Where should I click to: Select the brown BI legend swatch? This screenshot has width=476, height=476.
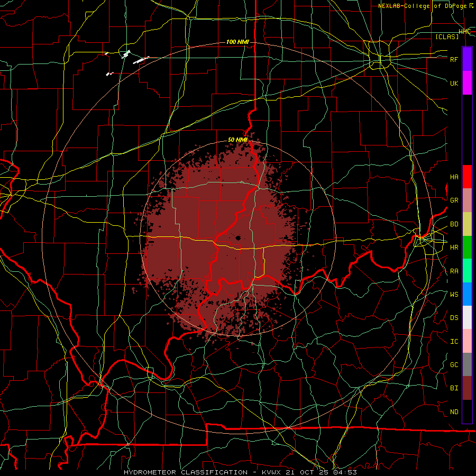pos(467,388)
